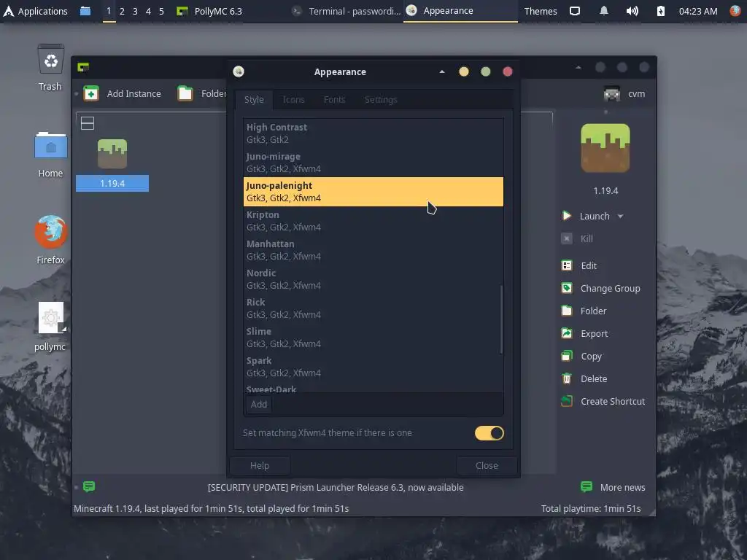The height and width of the screenshot is (560, 747).
Task: Click the Help button
Action: pyautogui.click(x=260, y=465)
